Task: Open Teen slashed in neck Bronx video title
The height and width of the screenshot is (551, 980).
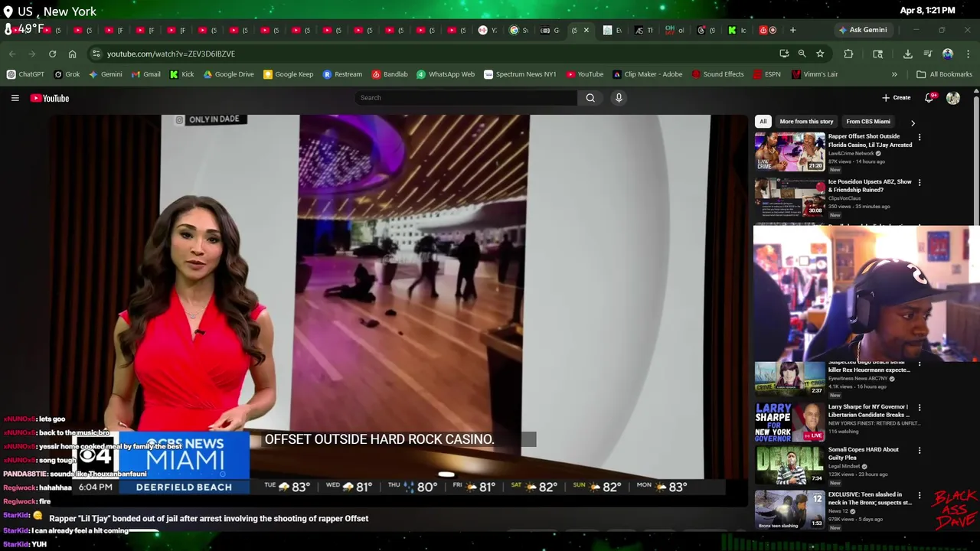Action: click(x=870, y=499)
